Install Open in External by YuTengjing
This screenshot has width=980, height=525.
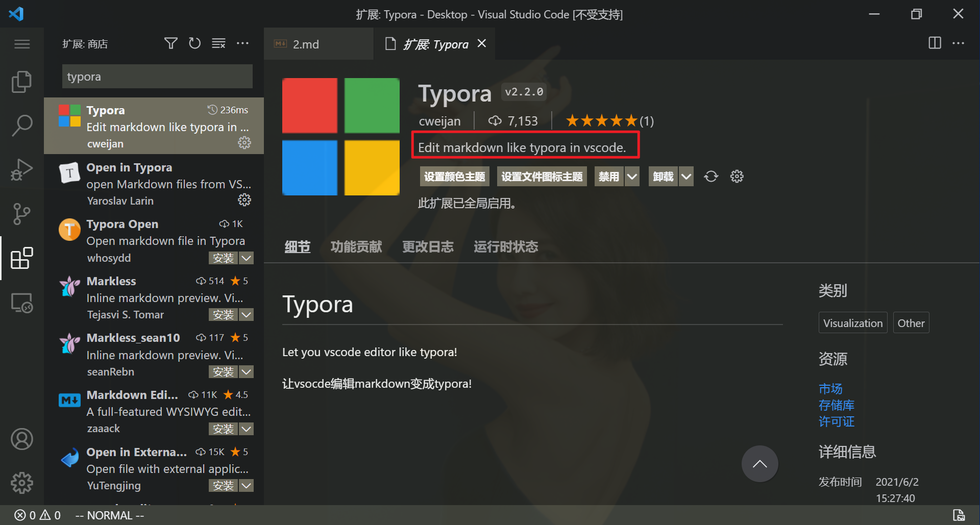pyautogui.click(x=223, y=486)
